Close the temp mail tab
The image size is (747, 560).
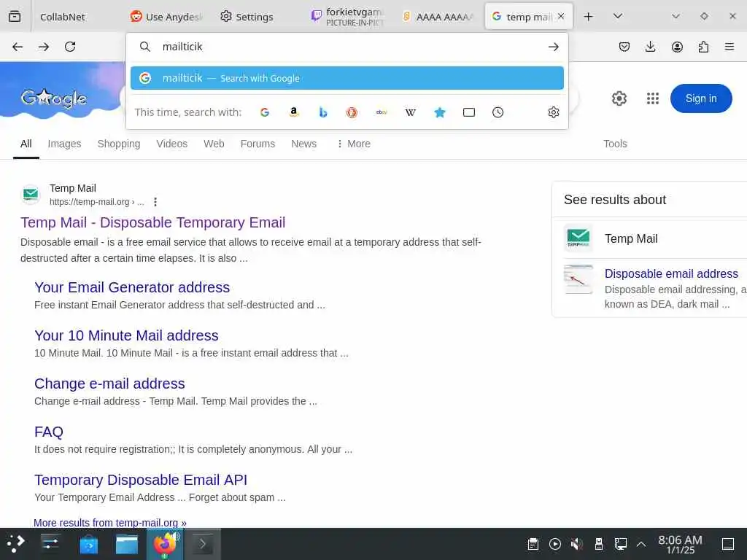(561, 16)
